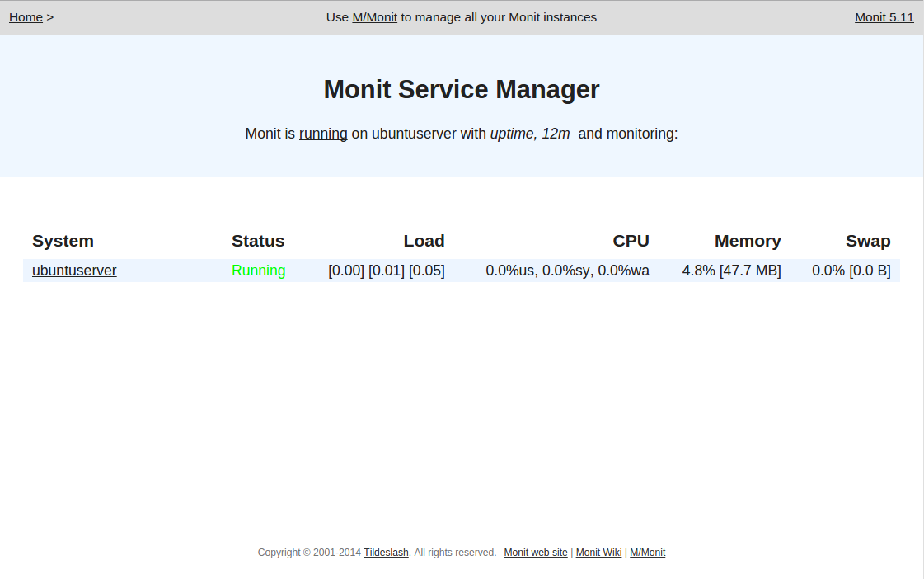Click the load value [0.00] [0.01] [0.05]
924x579 pixels.
coord(387,271)
